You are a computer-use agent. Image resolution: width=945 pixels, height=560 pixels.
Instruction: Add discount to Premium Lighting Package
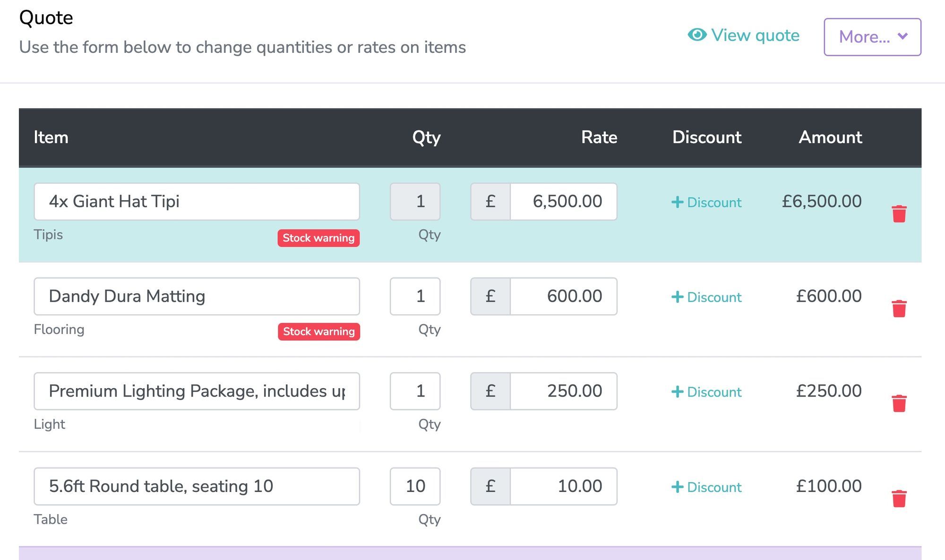706,392
